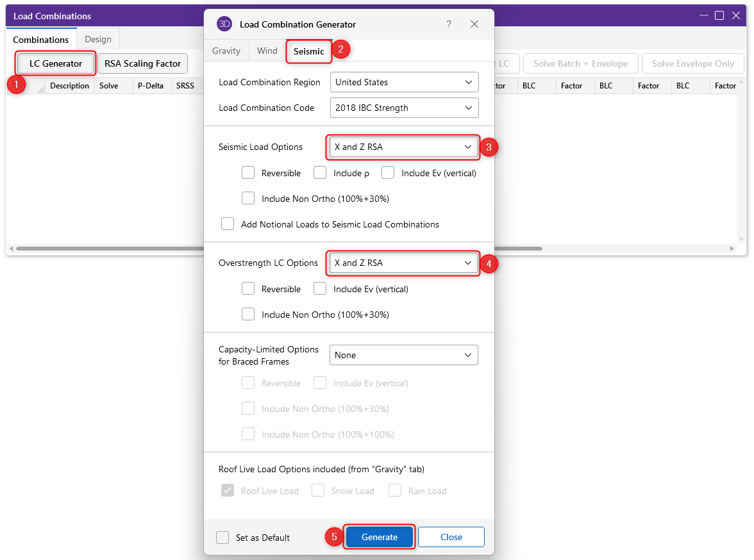Click the LC Generator button
Image resolution: width=754 pixels, height=560 pixels.
click(x=56, y=63)
